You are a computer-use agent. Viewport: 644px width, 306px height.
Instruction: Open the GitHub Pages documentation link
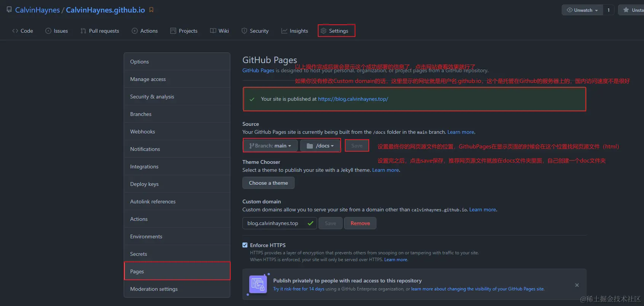[x=258, y=70]
